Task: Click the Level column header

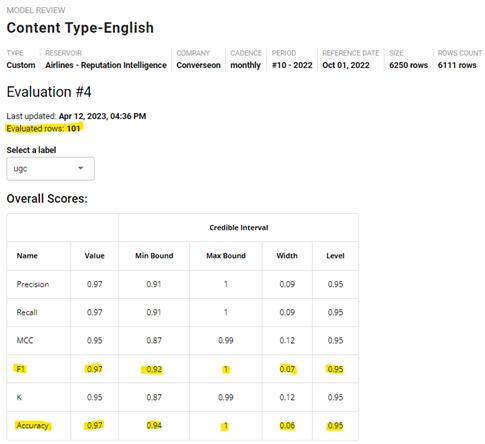Action: point(335,256)
